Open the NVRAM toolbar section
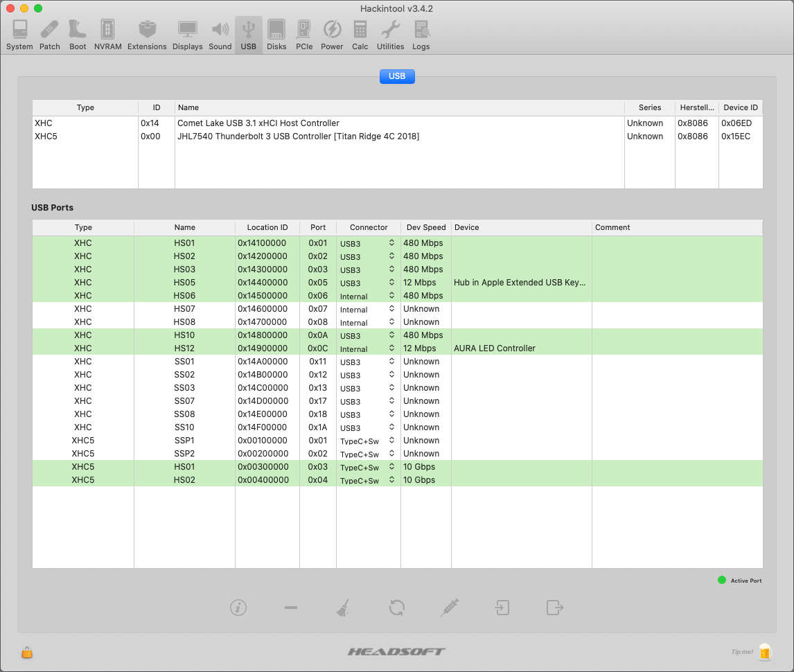Viewport: 794px width, 672px height. 107,35
